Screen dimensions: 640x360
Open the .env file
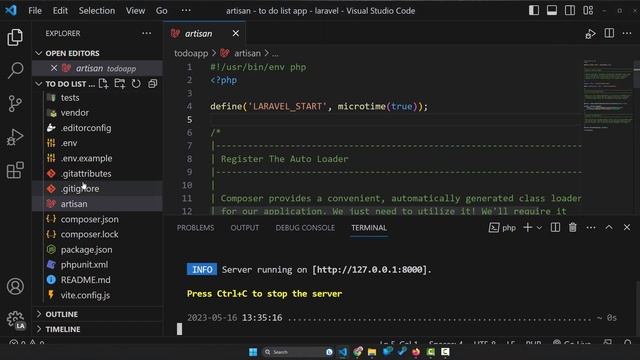97,143
